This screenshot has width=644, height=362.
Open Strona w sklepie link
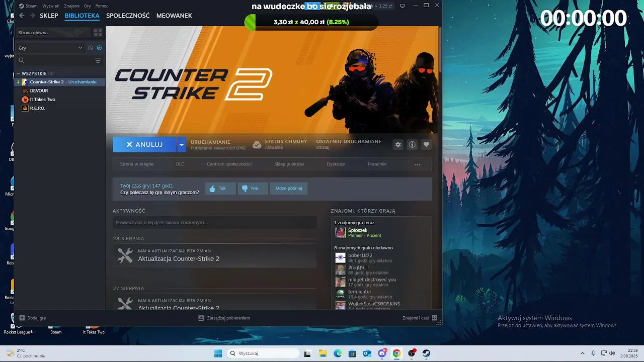pyautogui.click(x=137, y=164)
